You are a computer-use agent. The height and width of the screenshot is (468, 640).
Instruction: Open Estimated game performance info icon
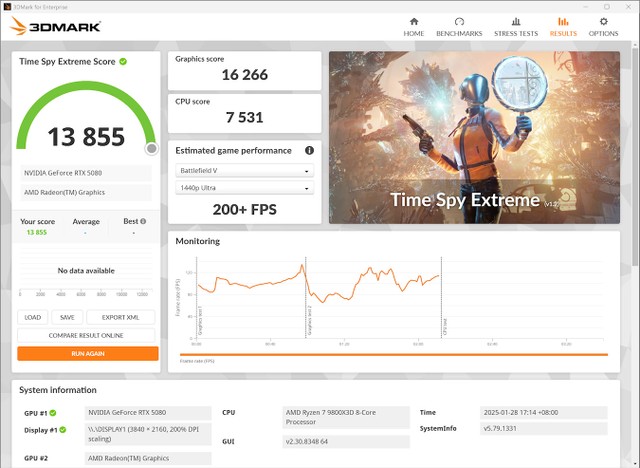309,150
